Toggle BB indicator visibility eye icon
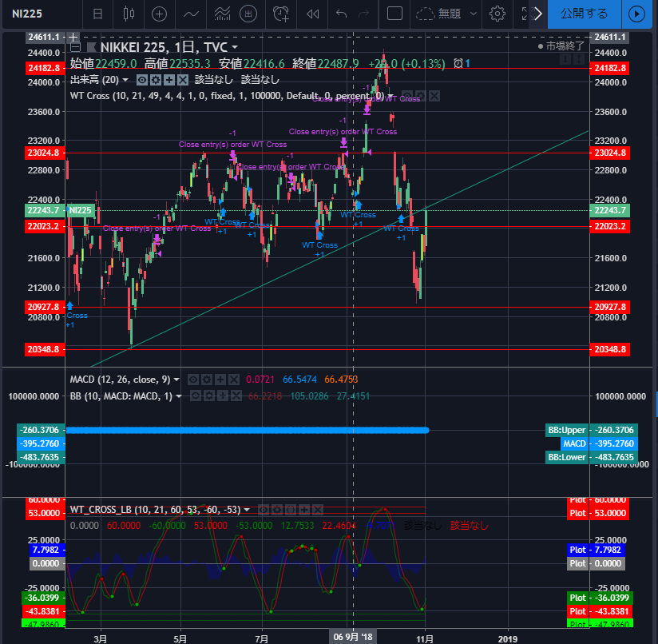Screen dimensions: 658x644 [x=196, y=396]
